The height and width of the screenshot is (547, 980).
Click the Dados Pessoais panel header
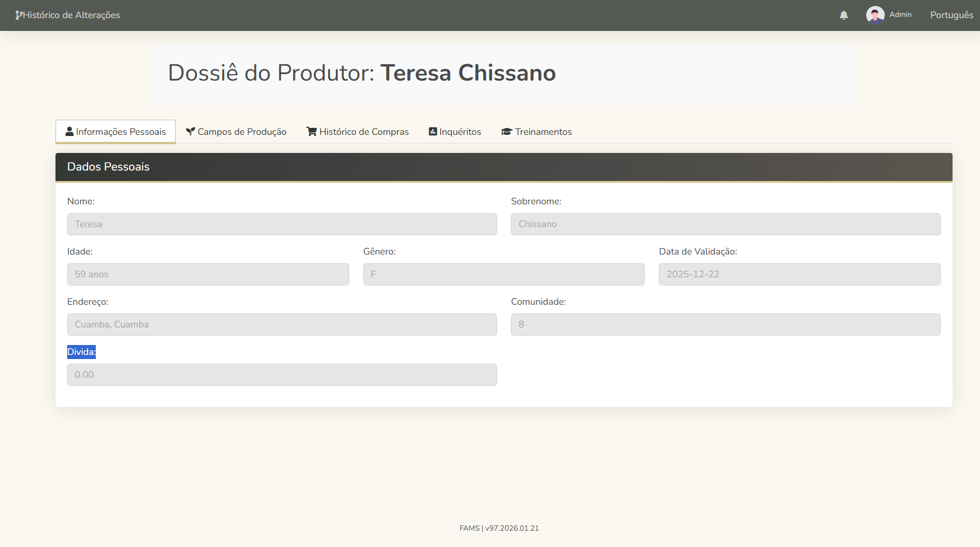(x=503, y=167)
